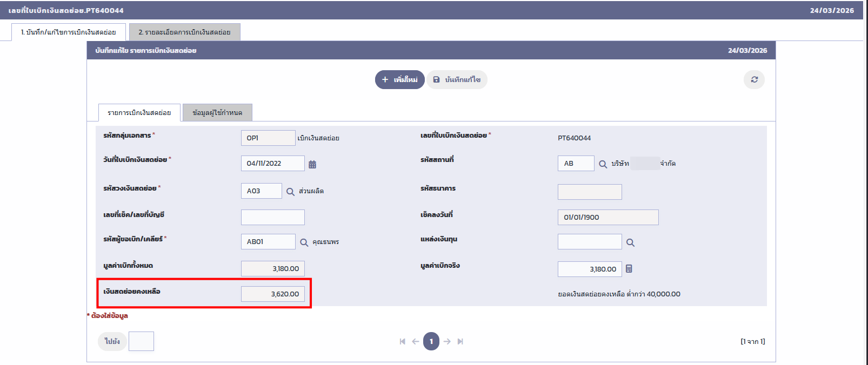Click the บันทึกแก้ไข save button
This screenshot has width=868, height=365.
[x=457, y=79]
